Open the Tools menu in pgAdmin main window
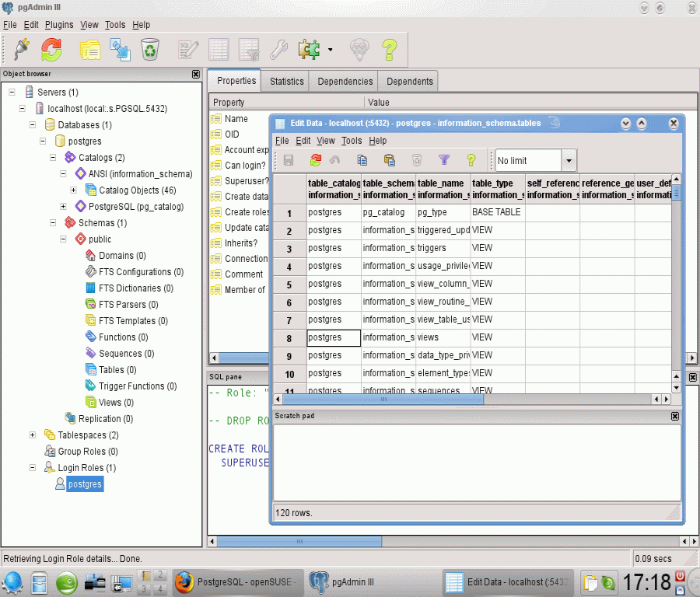The height and width of the screenshot is (597, 700). (x=115, y=25)
